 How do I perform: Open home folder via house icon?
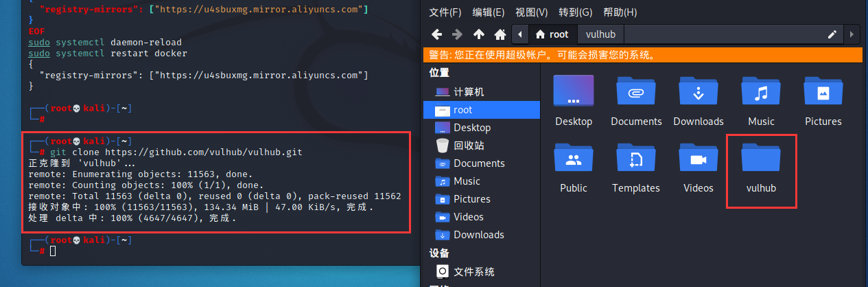click(500, 34)
